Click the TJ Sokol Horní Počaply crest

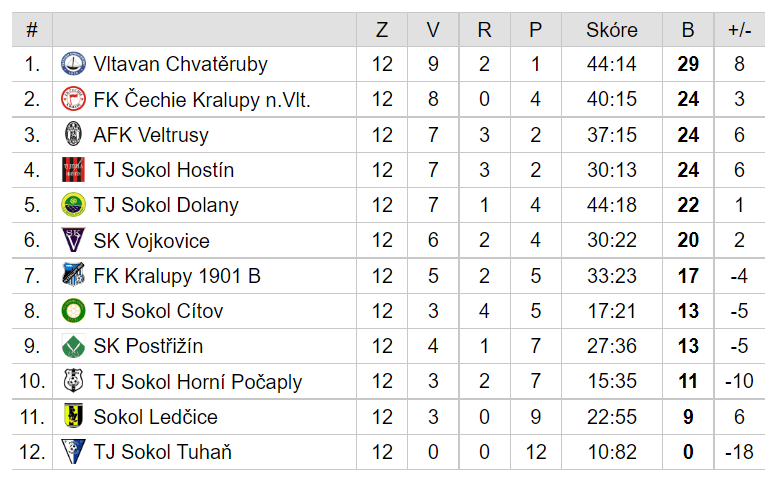(x=73, y=381)
